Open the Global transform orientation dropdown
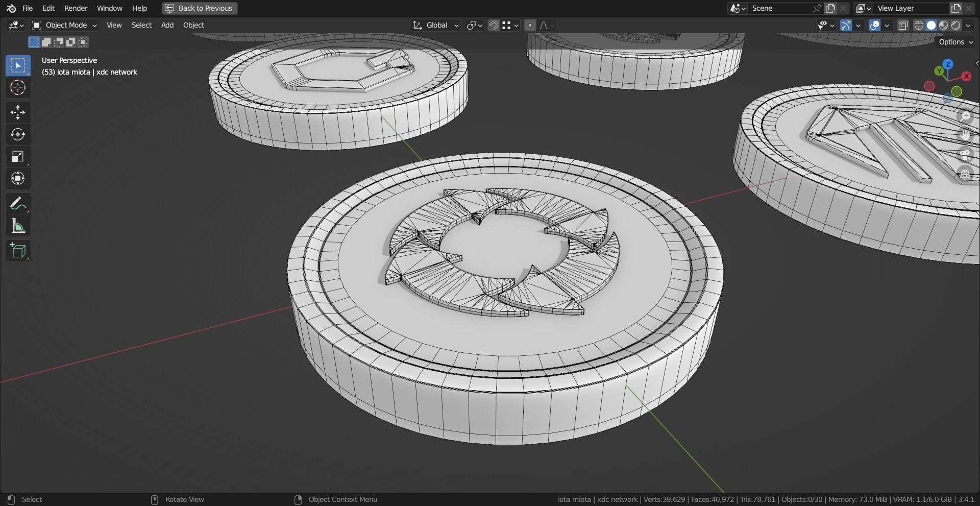Image resolution: width=980 pixels, height=506 pixels. [x=436, y=25]
